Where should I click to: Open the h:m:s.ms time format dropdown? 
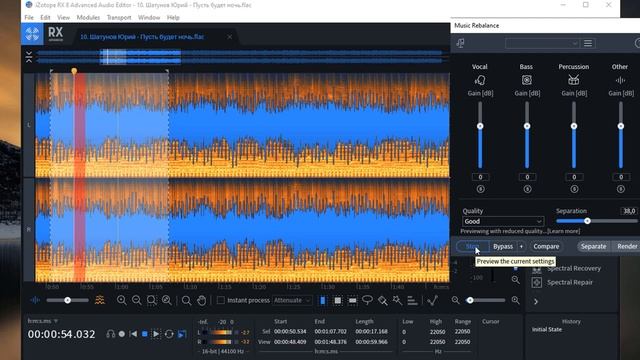42,321
